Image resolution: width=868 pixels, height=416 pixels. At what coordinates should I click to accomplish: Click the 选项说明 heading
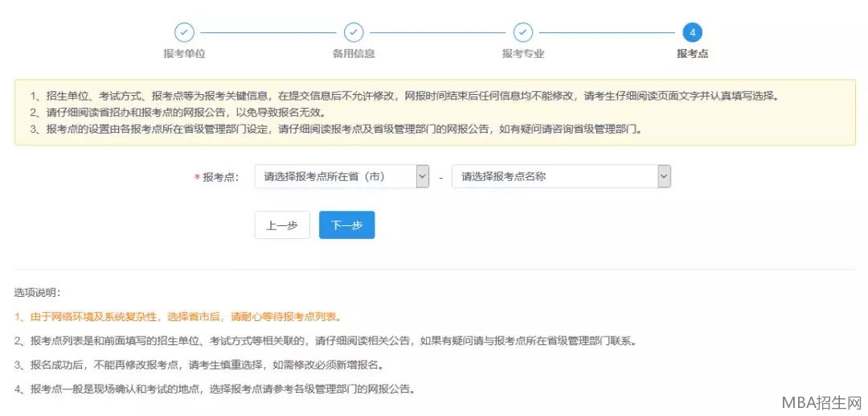point(37,292)
